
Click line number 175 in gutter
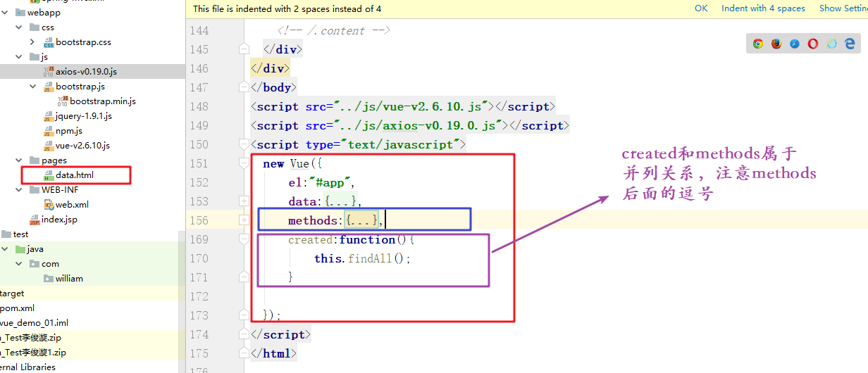199,353
